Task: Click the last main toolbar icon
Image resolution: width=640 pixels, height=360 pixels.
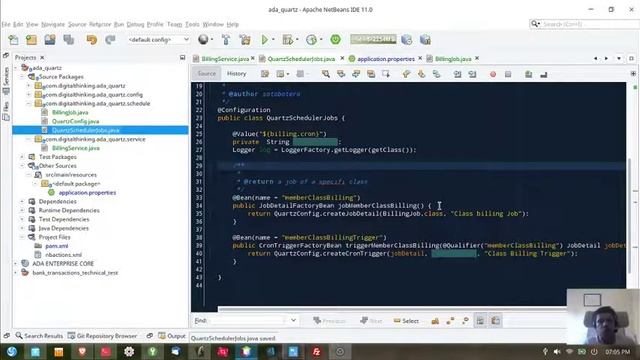Action: point(425,40)
